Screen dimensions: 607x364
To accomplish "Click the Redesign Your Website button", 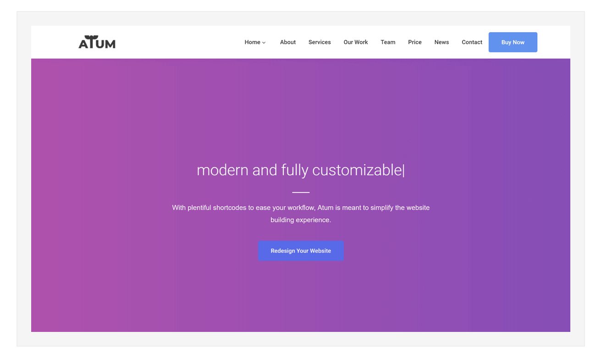I will click(301, 251).
